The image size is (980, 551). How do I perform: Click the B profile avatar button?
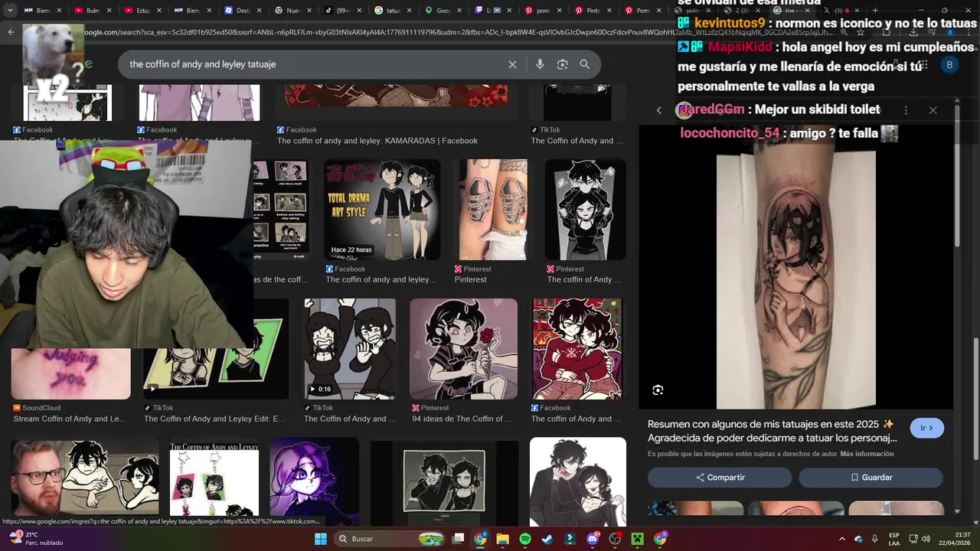949,65
